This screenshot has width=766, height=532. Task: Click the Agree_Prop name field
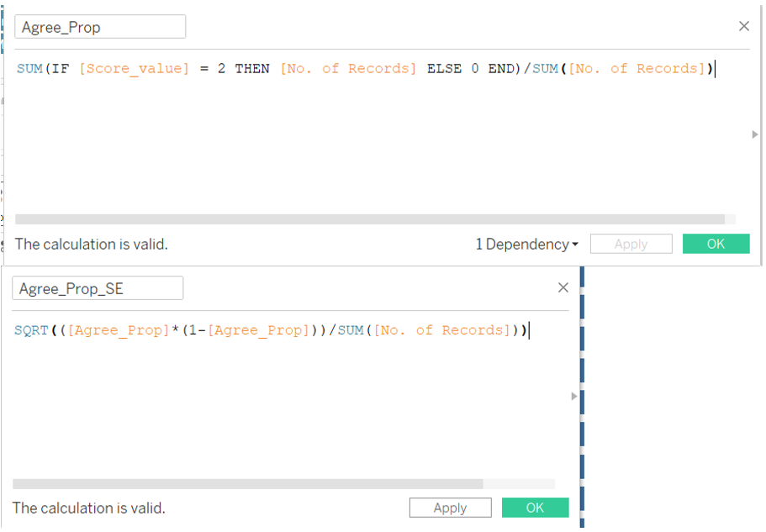(x=100, y=27)
